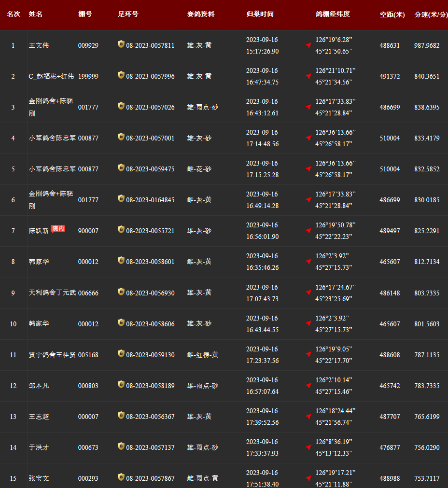Screen dimensions: 448x488
Task: Click the 分速(米/分) column header
Action: pos(431,14)
